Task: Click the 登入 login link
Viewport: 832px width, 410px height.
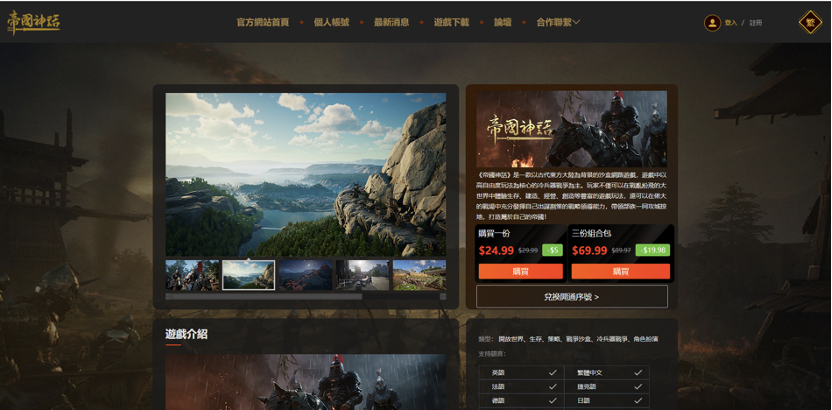Action: point(731,23)
